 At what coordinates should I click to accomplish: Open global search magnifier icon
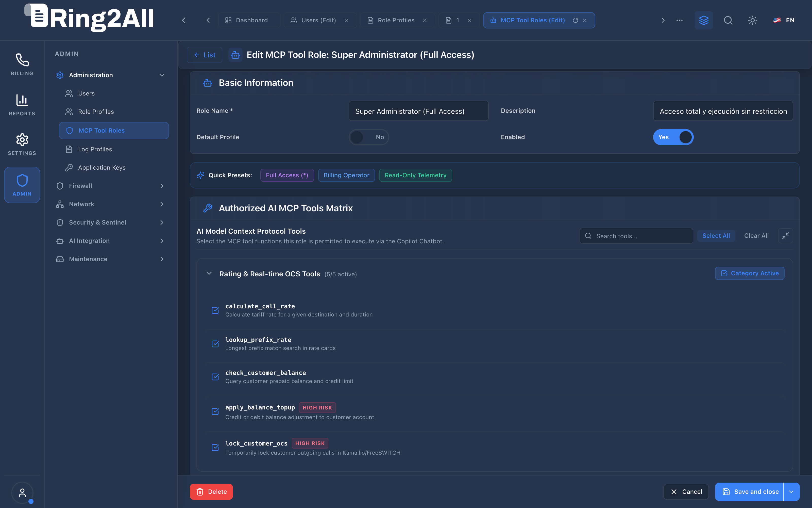(x=728, y=20)
